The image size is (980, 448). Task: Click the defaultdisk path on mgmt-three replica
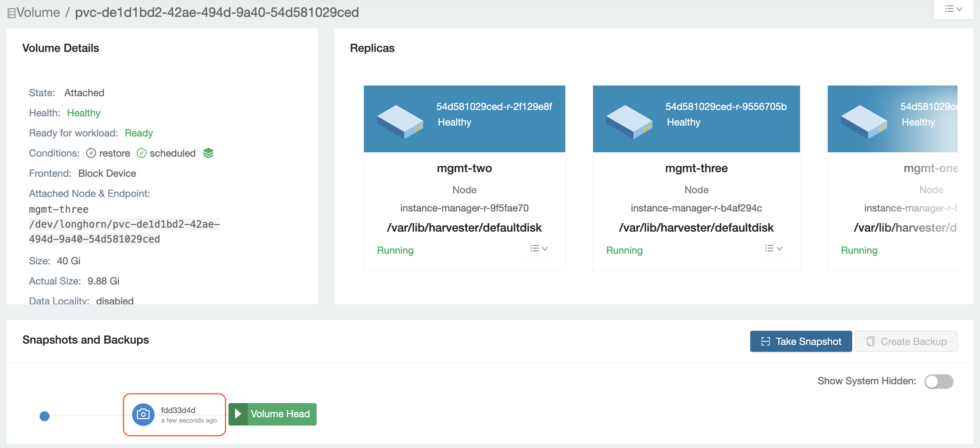point(696,228)
